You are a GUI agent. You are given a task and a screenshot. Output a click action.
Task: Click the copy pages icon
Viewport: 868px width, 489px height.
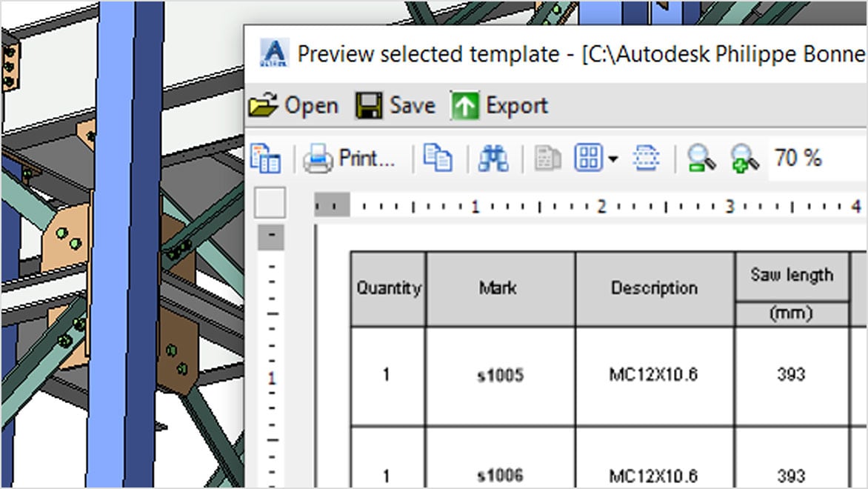[438, 159]
